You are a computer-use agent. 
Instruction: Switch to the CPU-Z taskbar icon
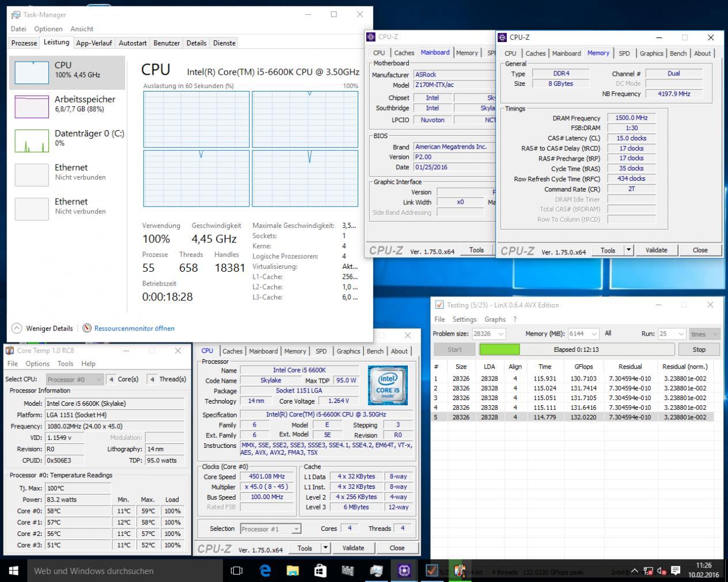pyautogui.click(x=404, y=570)
